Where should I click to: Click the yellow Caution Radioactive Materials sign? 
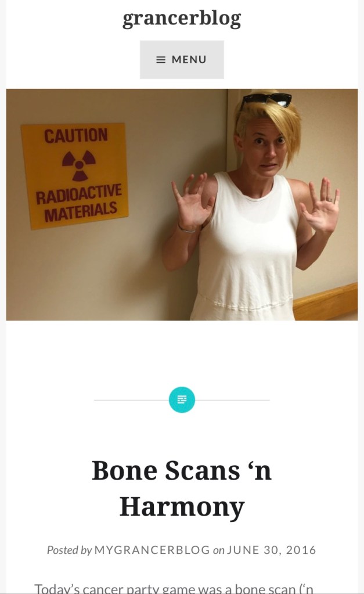[x=75, y=176]
